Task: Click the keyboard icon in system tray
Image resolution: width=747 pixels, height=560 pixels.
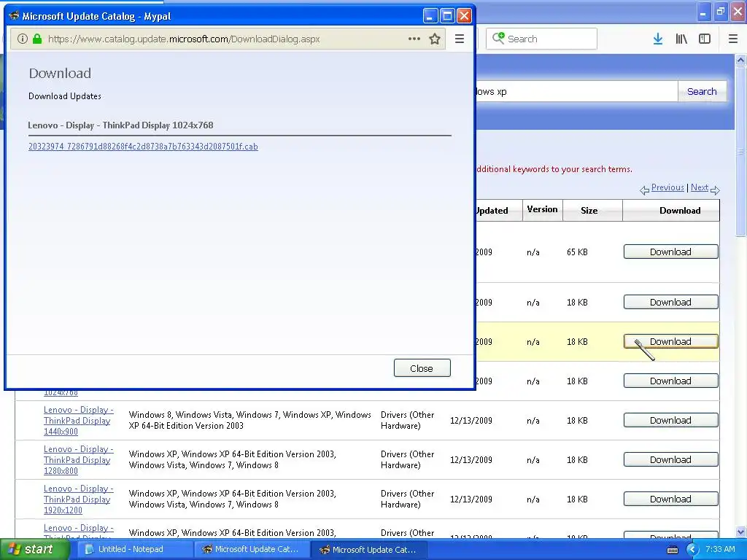Action: (x=672, y=550)
